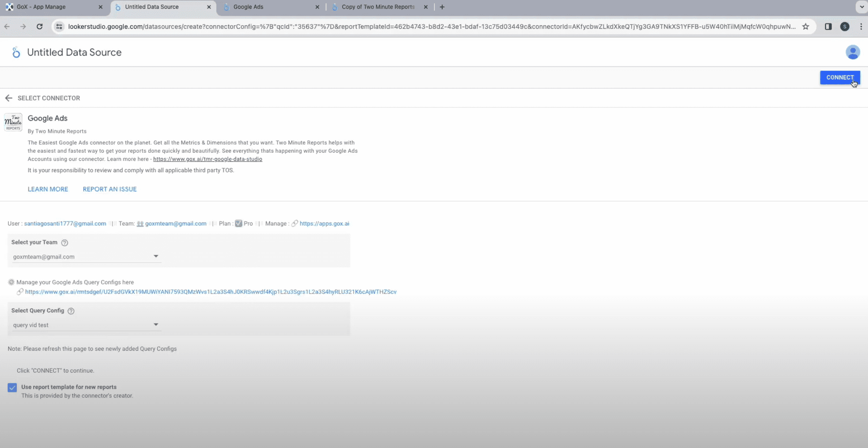Rename the Untitled Data Source title
The height and width of the screenshot is (448, 868).
[x=74, y=52]
